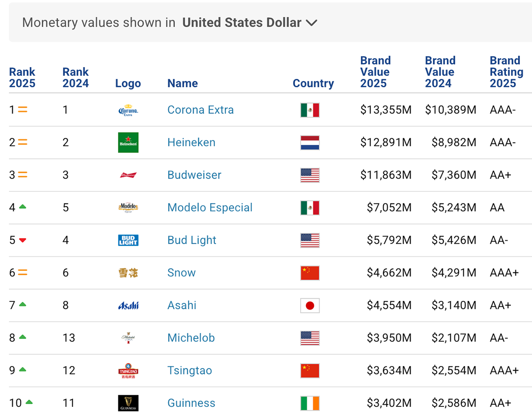Screen dimensions: 532x417
Task: Open the Tsingtao brand link
Action: (189, 370)
